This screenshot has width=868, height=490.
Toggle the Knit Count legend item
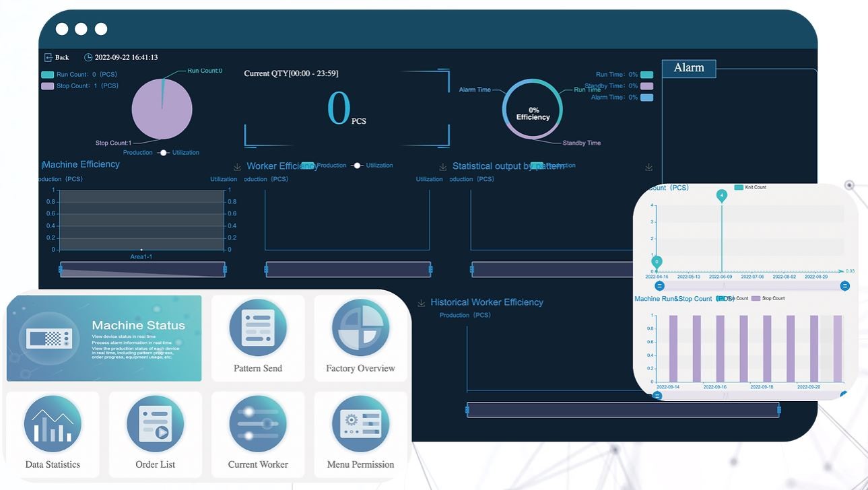[739, 187]
